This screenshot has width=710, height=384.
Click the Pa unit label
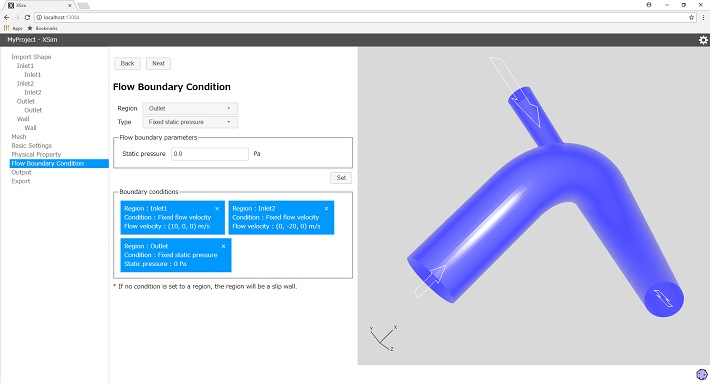(257, 154)
